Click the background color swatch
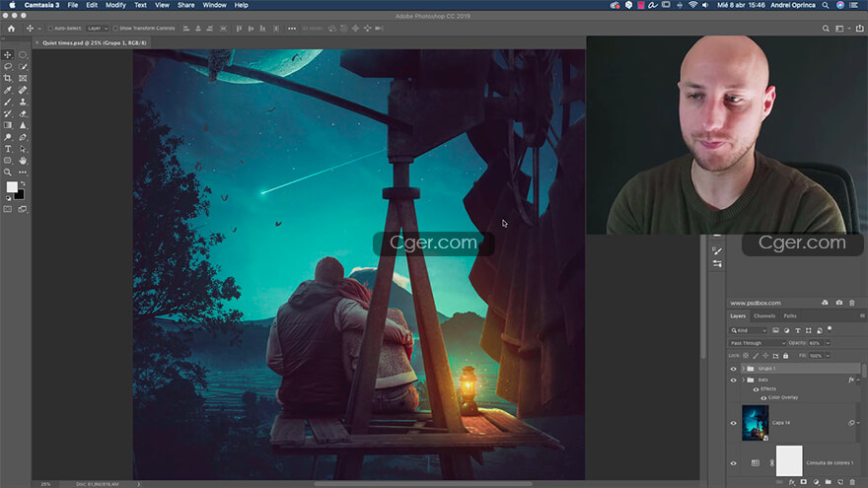The width and height of the screenshot is (868, 488). tap(21, 195)
